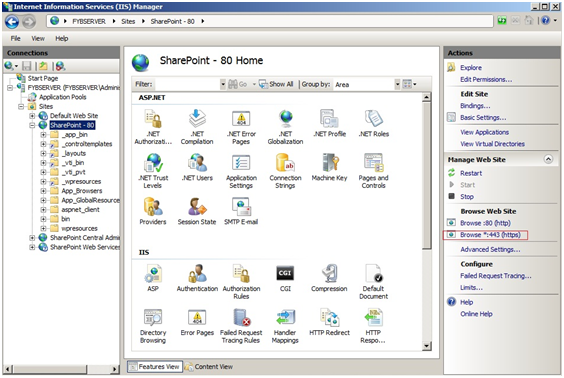Expand SharePoint Central Admin site node

[32, 238]
